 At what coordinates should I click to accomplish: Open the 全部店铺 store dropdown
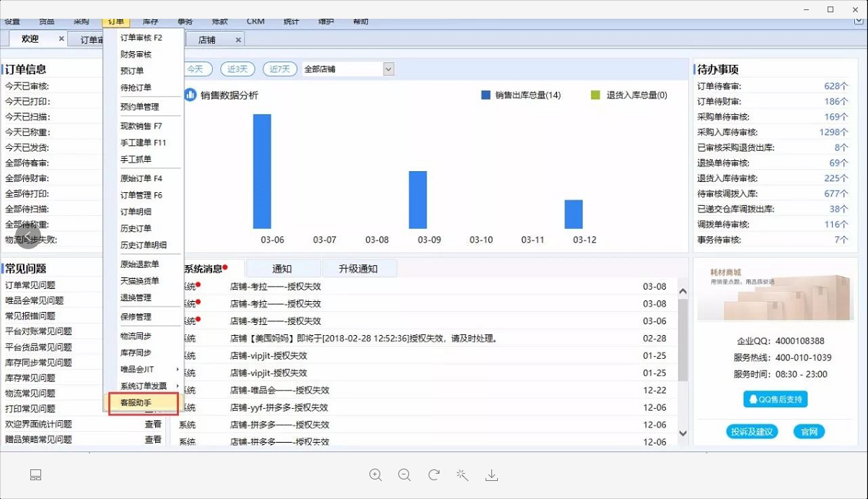388,69
